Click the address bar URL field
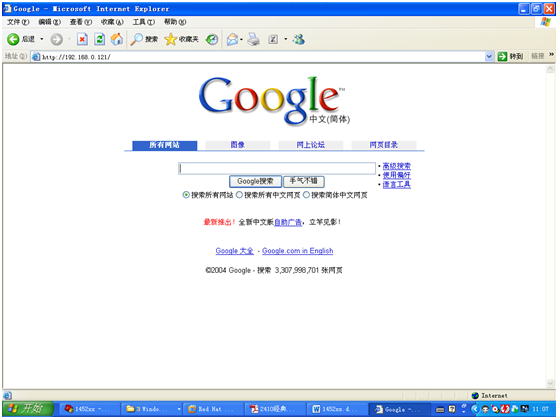The width and height of the screenshot is (558, 419). pyautogui.click(x=262, y=57)
